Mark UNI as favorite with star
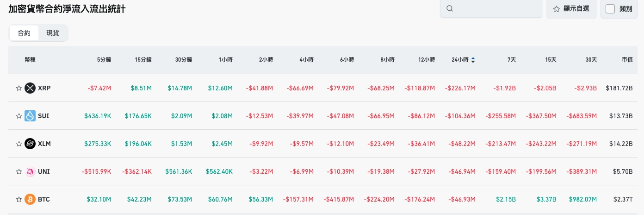This screenshot has height=215, width=644. click(19, 171)
